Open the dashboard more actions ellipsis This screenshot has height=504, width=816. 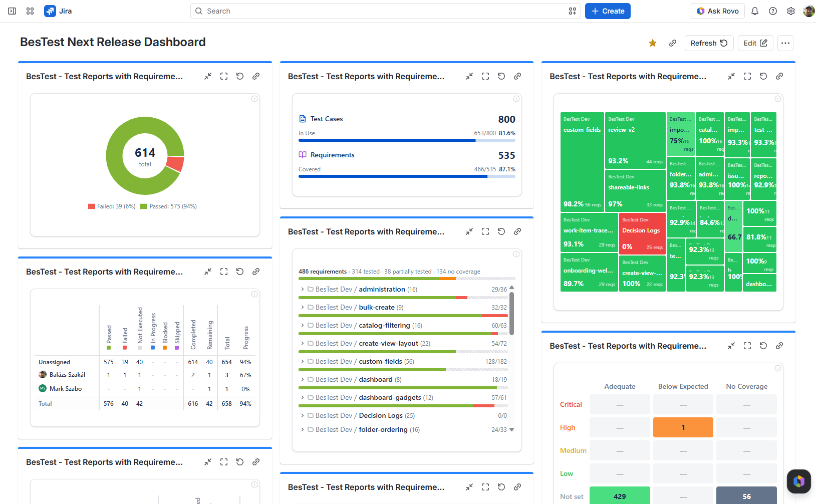click(785, 43)
